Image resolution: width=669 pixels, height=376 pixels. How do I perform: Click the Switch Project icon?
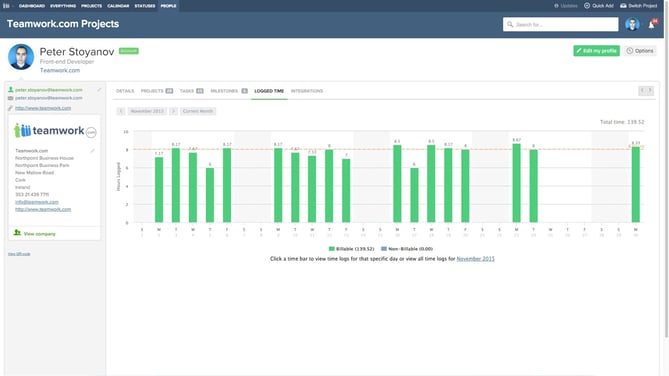pyautogui.click(x=623, y=6)
